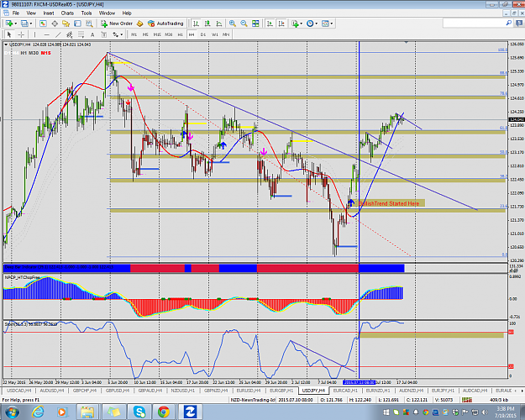Switch to D1 timeframe

tap(203, 34)
